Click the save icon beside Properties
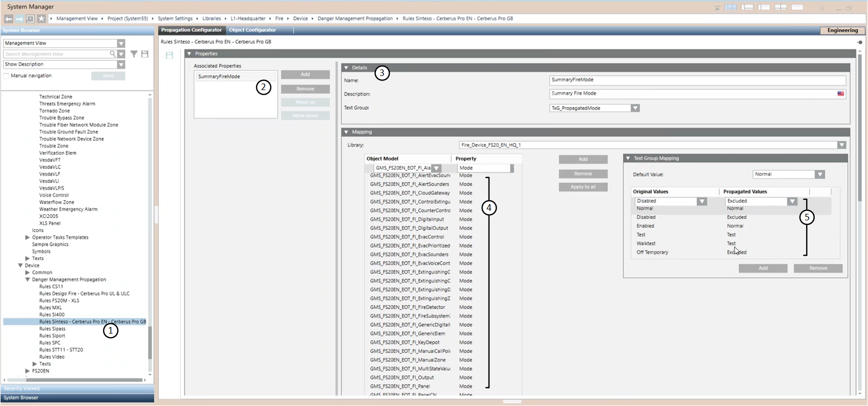The height and width of the screenshot is (406, 868). click(x=169, y=55)
